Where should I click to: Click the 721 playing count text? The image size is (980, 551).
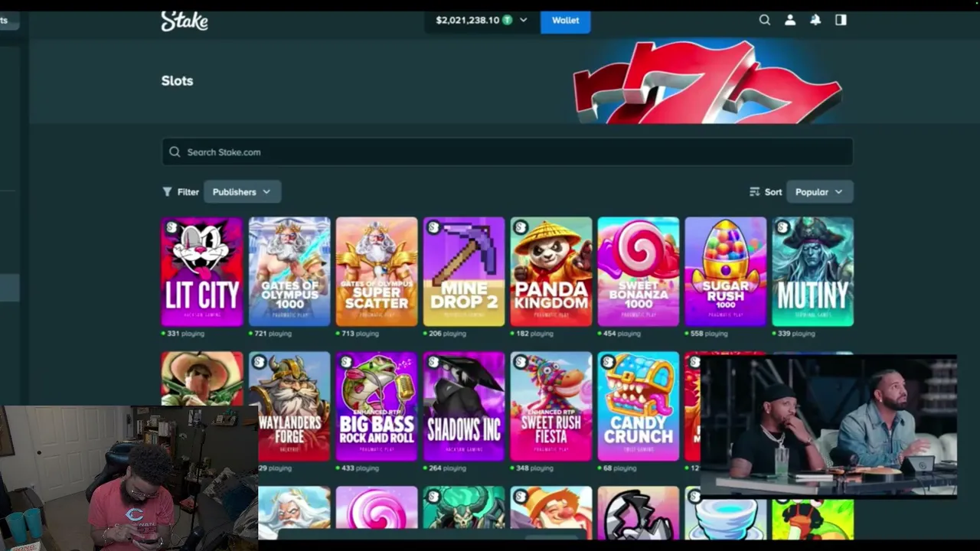click(x=273, y=334)
